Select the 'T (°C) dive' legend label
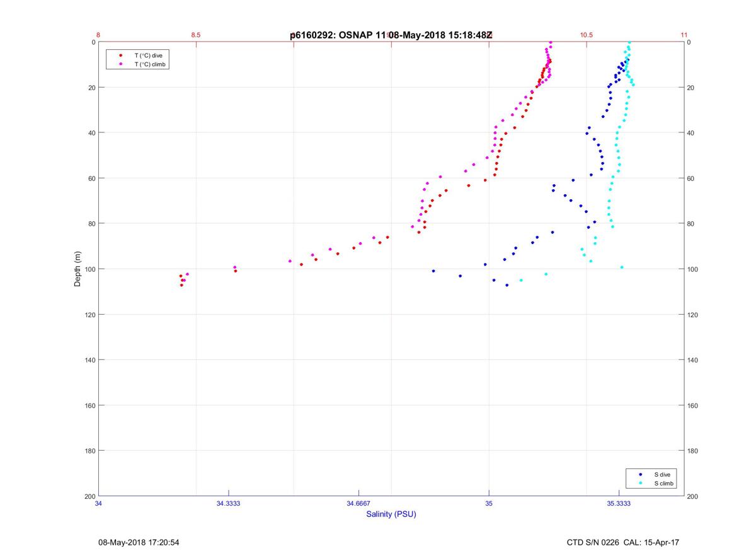The image size is (756, 558). [x=148, y=55]
